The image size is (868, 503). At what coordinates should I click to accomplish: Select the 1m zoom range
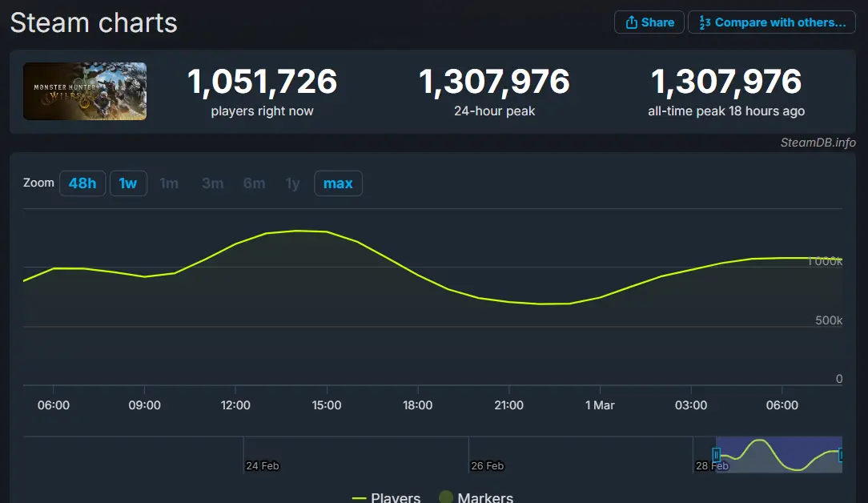169,183
